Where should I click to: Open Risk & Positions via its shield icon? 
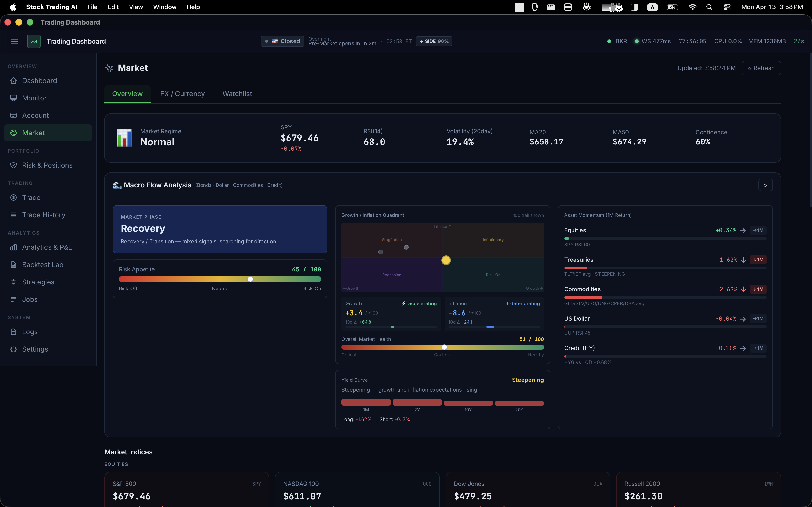[x=14, y=165]
